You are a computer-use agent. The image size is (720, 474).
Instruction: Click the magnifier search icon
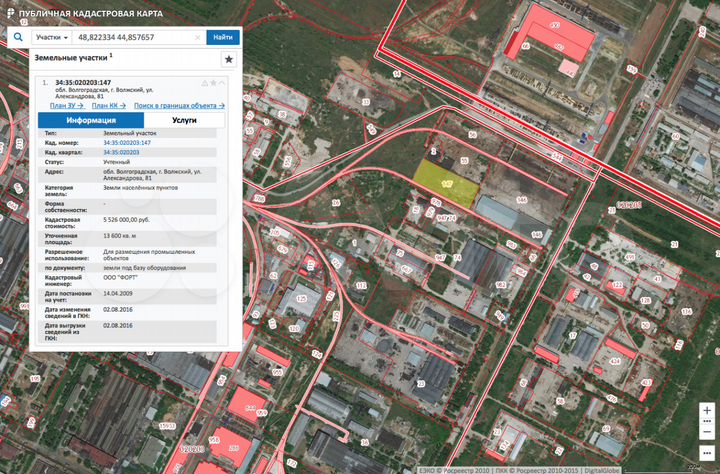[18, 37]
